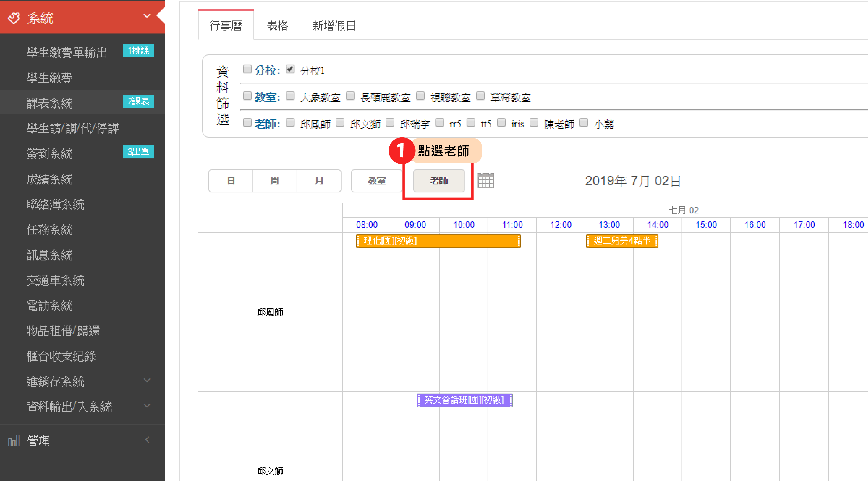This screenshot has height=481, width=868.
Task: Click the 系統 header icon
Action: click(14, 18)
